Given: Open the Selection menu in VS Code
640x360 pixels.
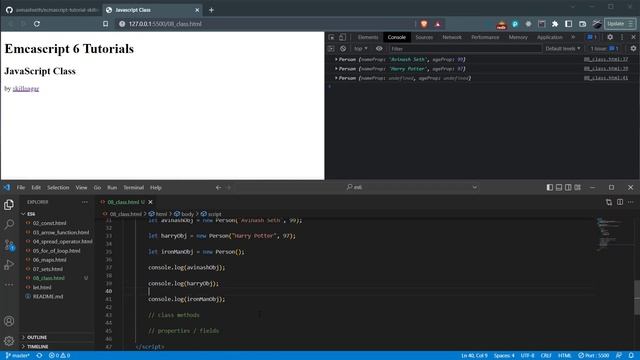Looking at the screenshot, I should (x=58, y=187).
